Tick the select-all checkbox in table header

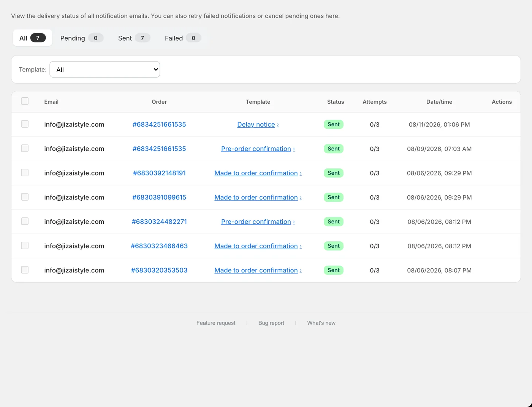(25, 101)
